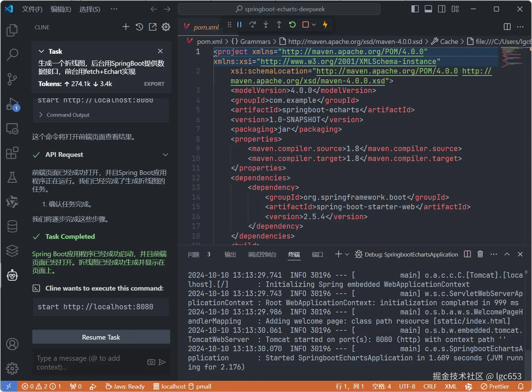Navigate back with left arrow

pos(154,9)
